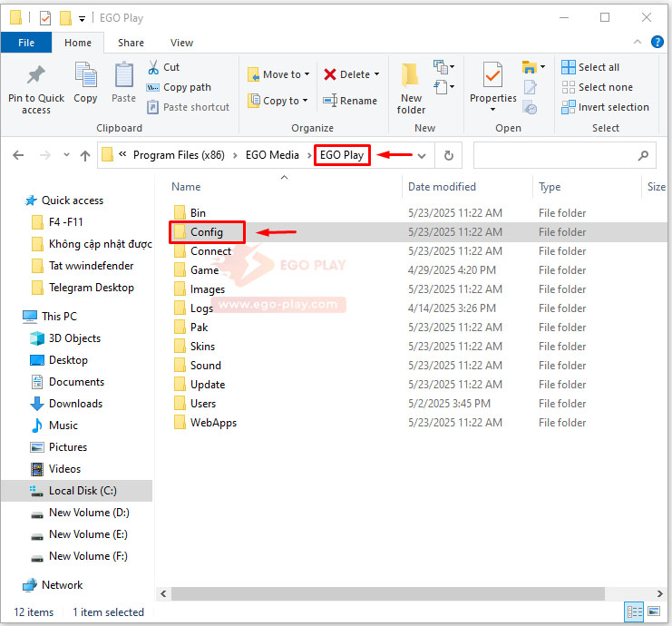Expand the address bar history dropdown
This screenshot has width=672, height=626.
422,156
